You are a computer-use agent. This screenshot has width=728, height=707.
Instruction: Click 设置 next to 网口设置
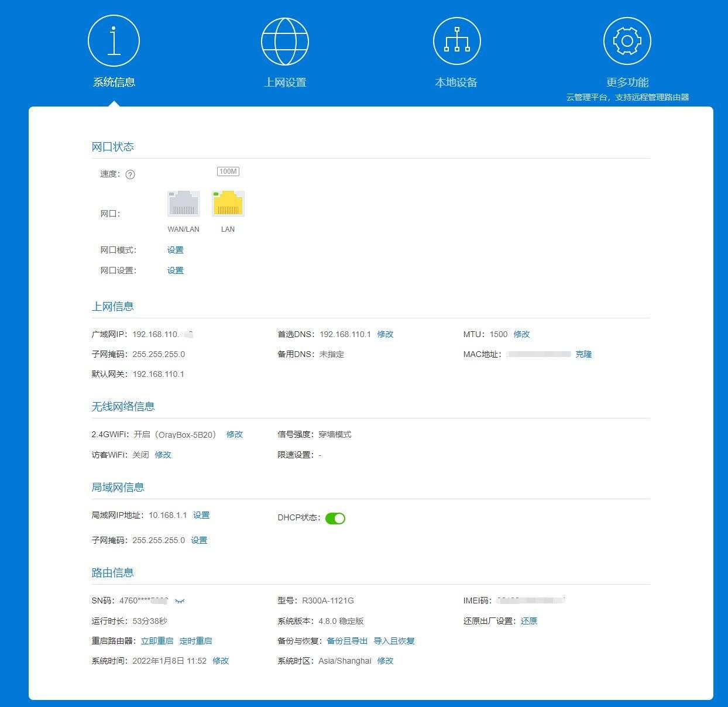click(x=176, y=270)
